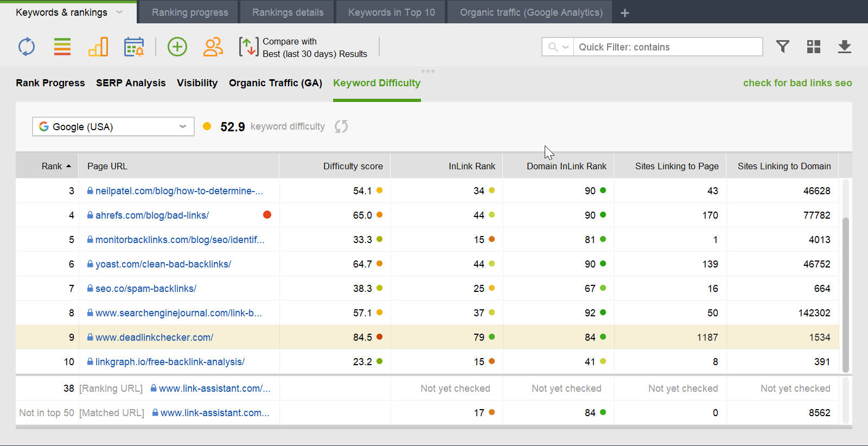This screenshot has height=446, width=868.
Task: Open the yoast.com/clean-bad-backlinks/ link
Action: click(163, 264)
